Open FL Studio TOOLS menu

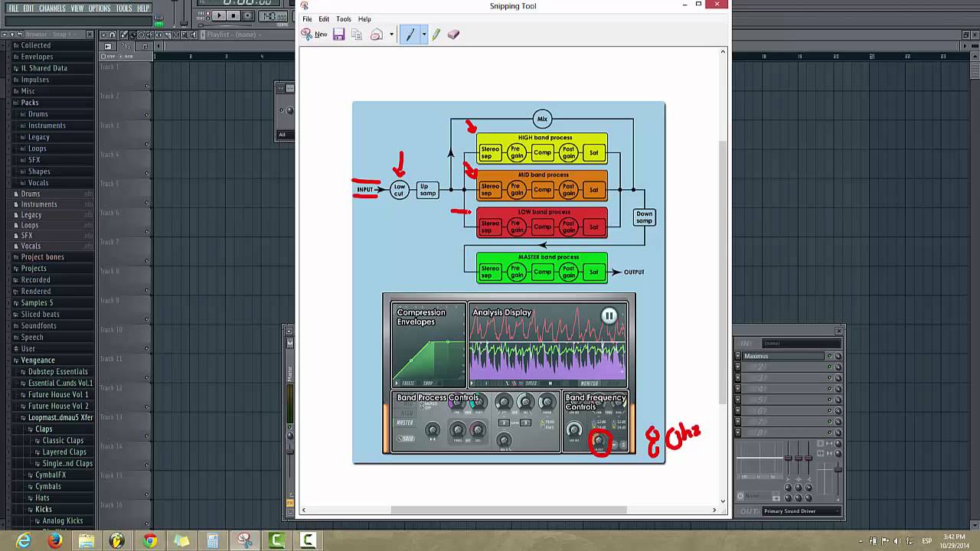tap(124, 8)
